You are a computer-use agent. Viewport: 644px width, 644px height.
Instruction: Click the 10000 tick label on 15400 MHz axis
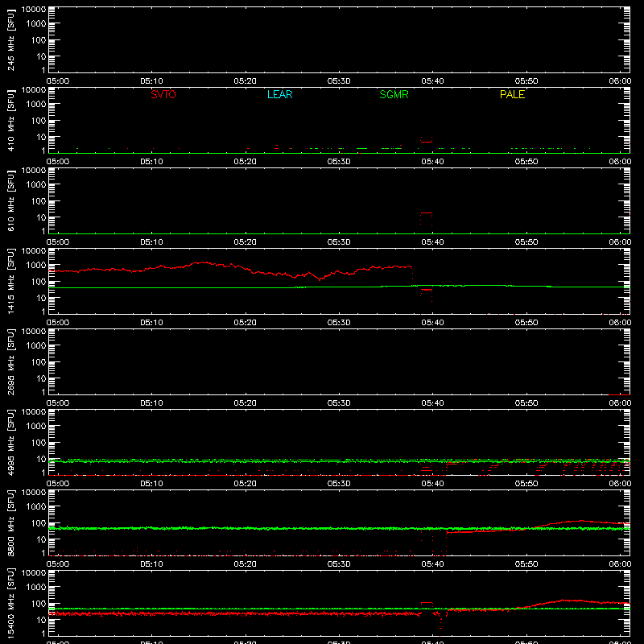pos(34,573)
